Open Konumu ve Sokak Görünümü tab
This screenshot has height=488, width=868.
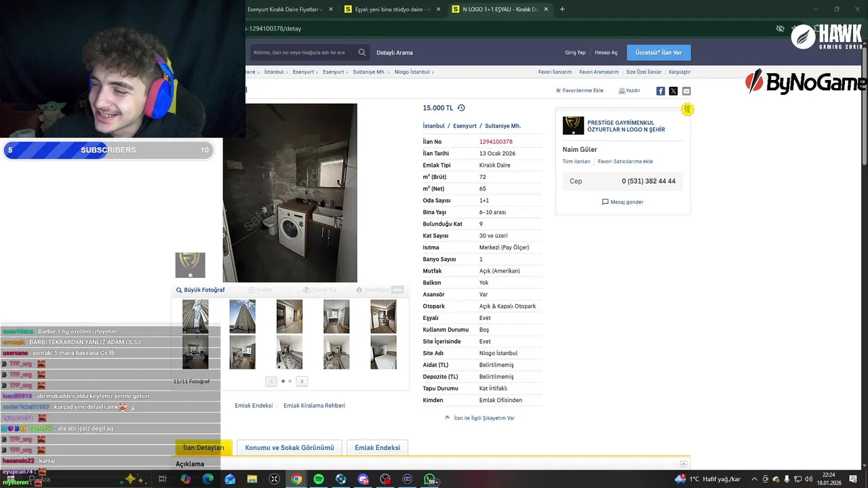point(290,447)
